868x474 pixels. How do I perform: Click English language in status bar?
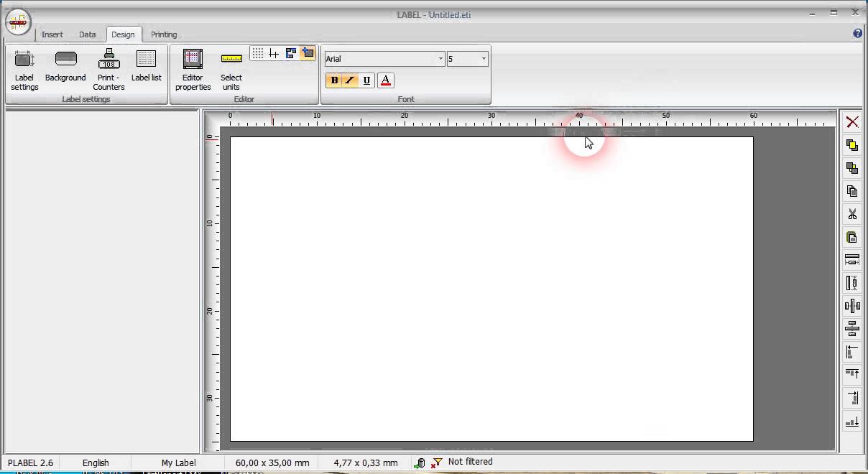(96, 463)
